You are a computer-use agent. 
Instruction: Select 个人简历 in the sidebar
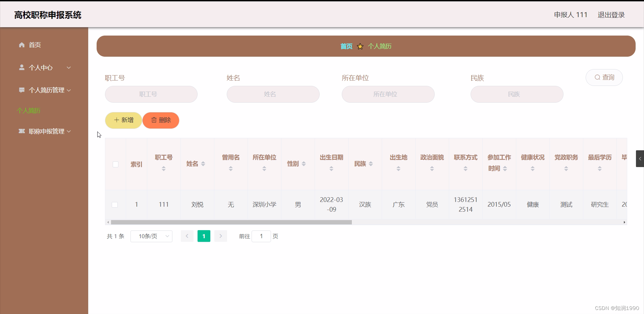pyautogui.click(x=29, y=110)
